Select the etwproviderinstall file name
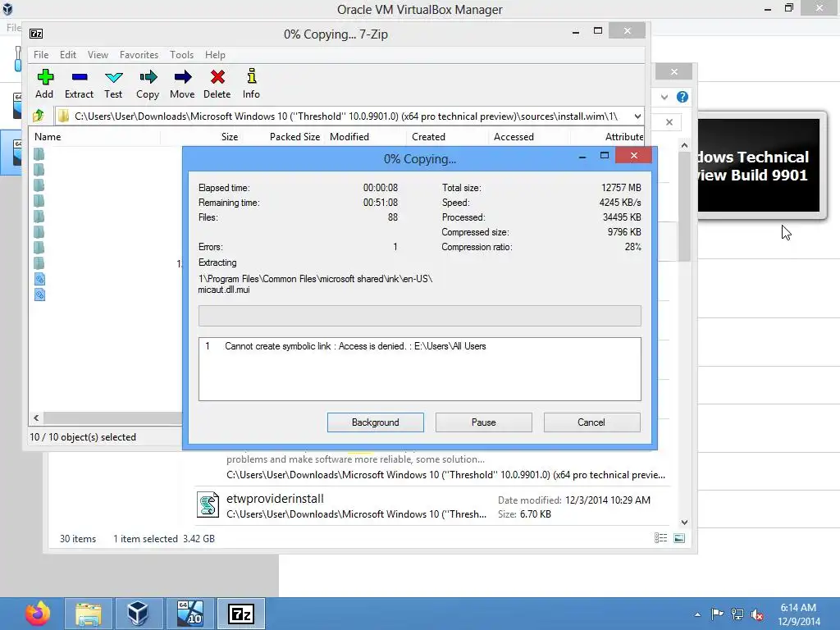Viewport: 840px width, 630px height. point(275,498)
